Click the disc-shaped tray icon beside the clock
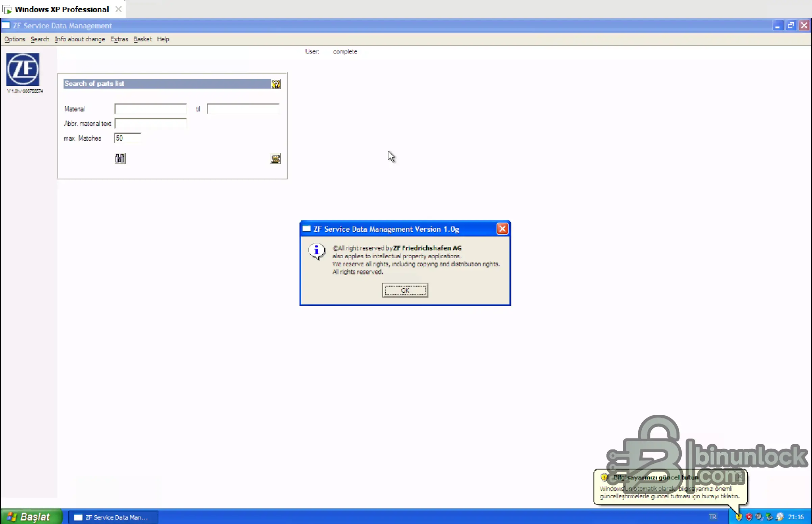 click(x=780, y=517)
